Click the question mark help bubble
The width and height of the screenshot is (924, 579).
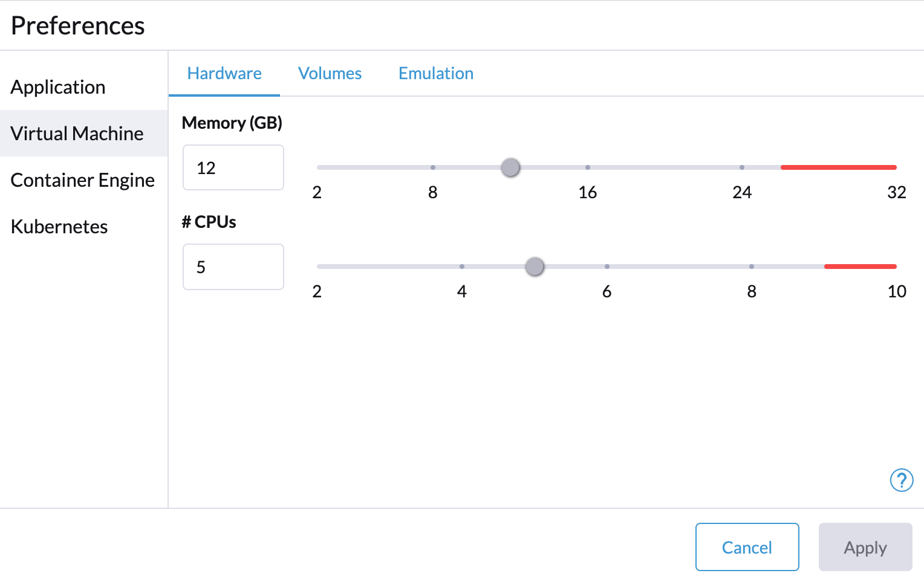(902, 480)
